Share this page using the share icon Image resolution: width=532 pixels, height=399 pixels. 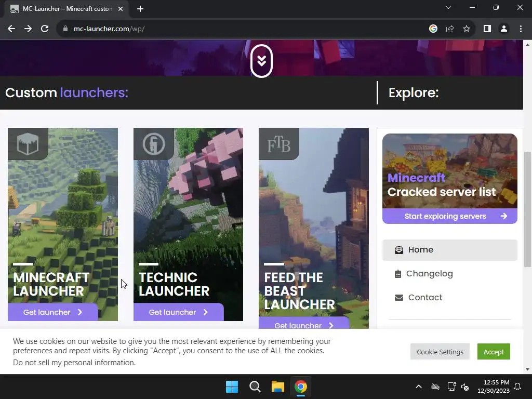point(450,29)
